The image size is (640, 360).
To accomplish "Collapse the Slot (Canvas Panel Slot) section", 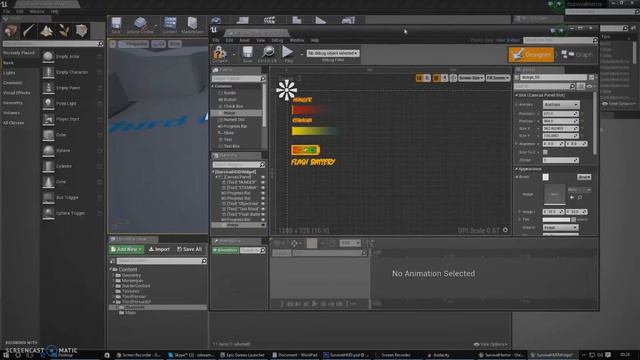I will pos(516,95).
